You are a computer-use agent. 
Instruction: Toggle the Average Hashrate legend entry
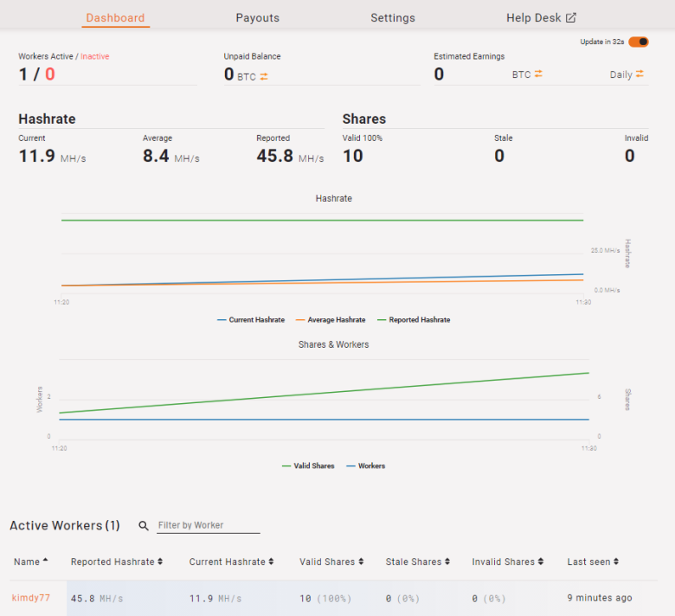pyautogui.click(x=331, y=320)
